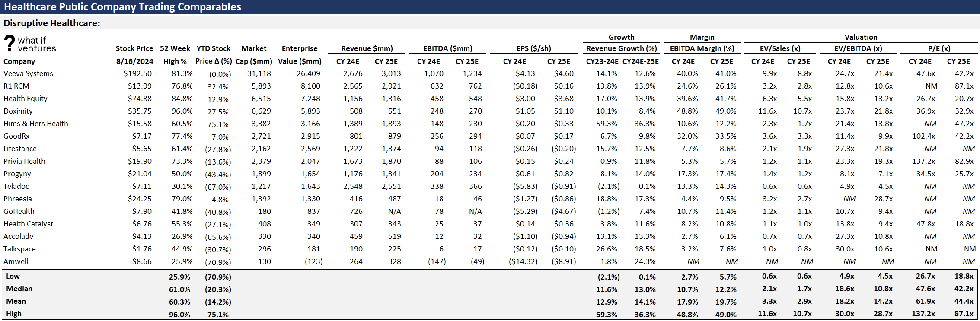Screen dimensions: 980x321
Task: Select Amwell enterprise value (123)
Action: tap(313, 261)
